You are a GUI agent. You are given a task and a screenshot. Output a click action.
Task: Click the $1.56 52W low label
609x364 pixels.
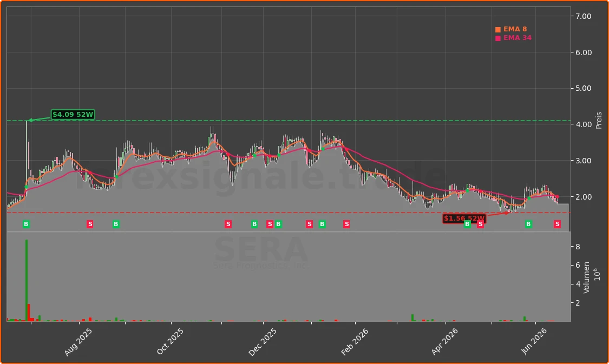(x=464, y=219)
